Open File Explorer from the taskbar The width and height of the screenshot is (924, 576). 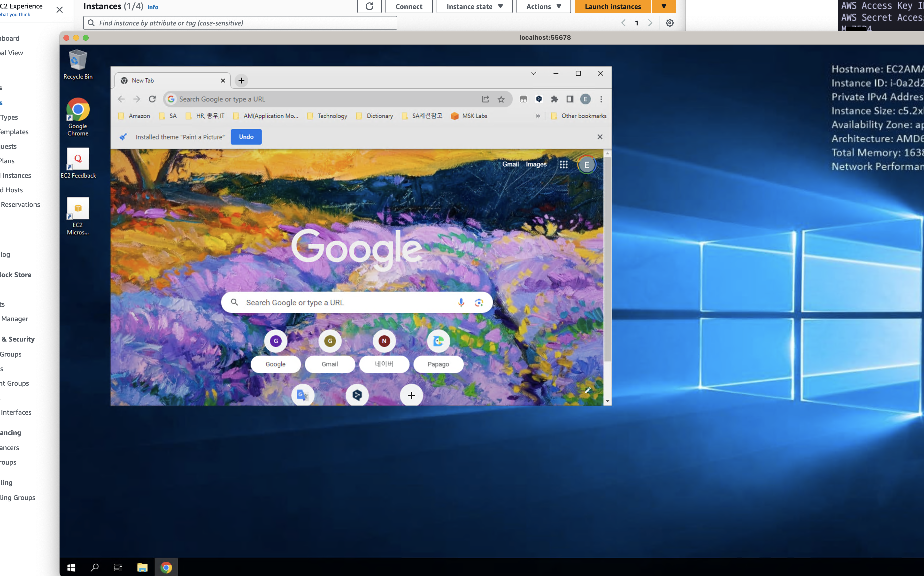coord(142,568)
